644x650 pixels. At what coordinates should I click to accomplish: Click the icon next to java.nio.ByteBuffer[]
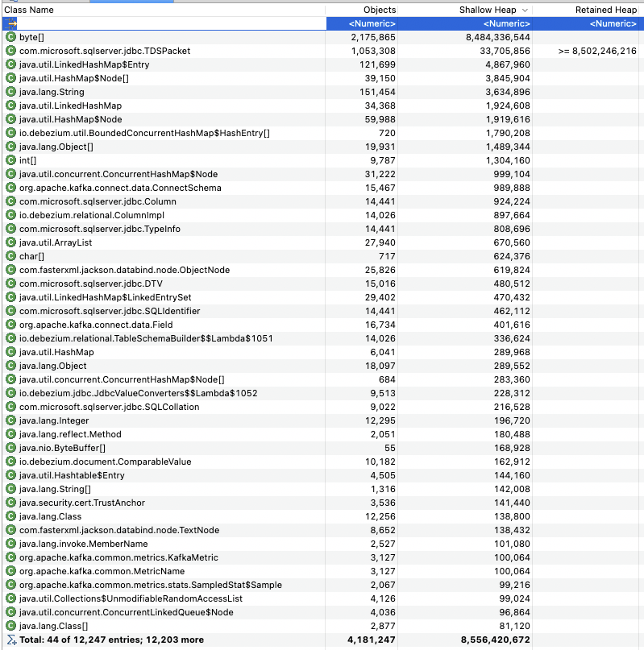pos(10,448)
